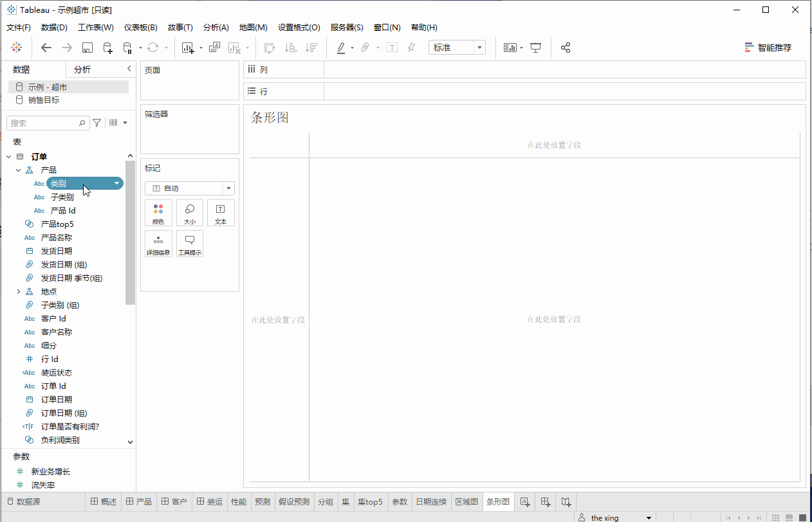Click the 大小 marks button
The height and width of the screenshot is (522, 812).
[x=190, y=213]
